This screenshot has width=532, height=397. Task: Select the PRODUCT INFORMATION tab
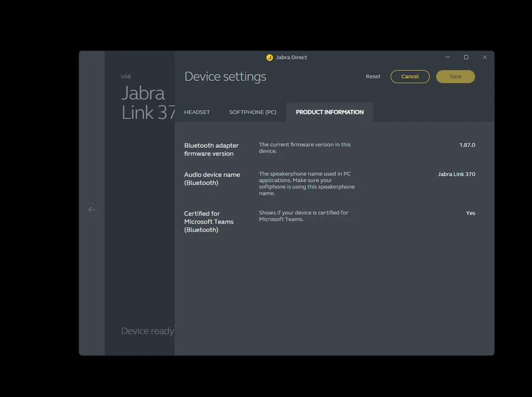click(x=330, y=112)
